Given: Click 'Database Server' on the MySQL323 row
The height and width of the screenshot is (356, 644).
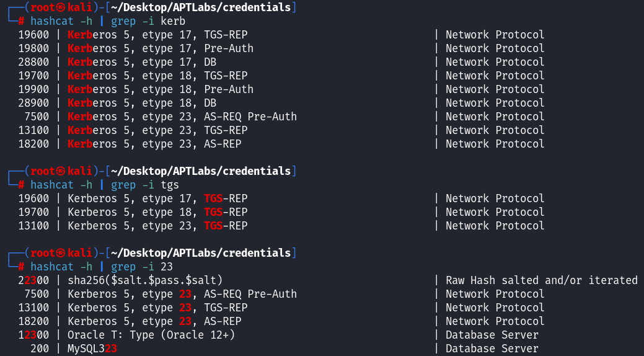Looking at the screenshot, I should tap(492, 349).
